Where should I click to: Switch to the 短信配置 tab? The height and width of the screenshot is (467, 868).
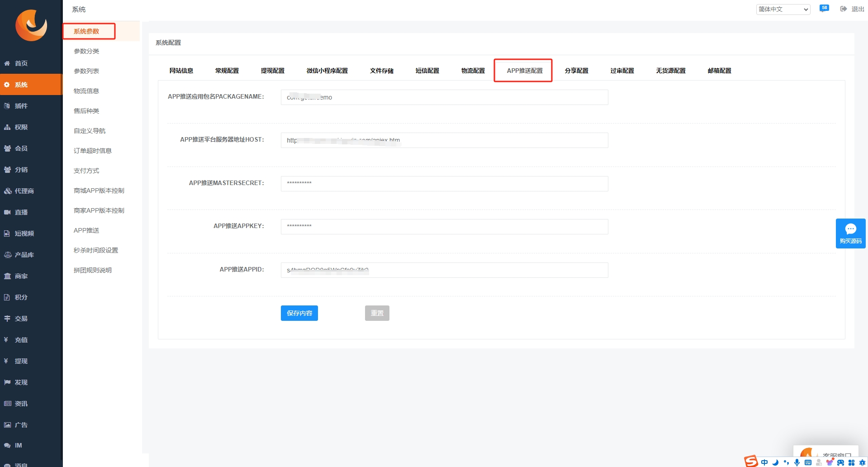[427, 71]
